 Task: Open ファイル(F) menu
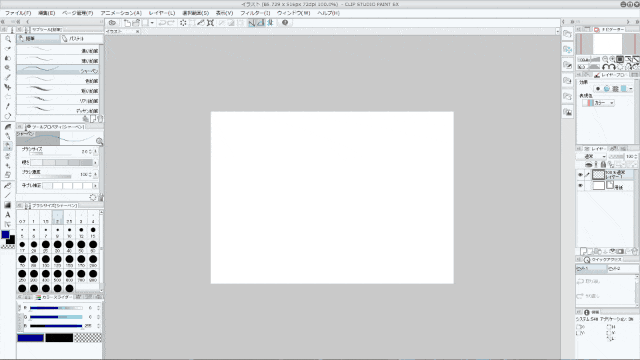tap(18, 13)
